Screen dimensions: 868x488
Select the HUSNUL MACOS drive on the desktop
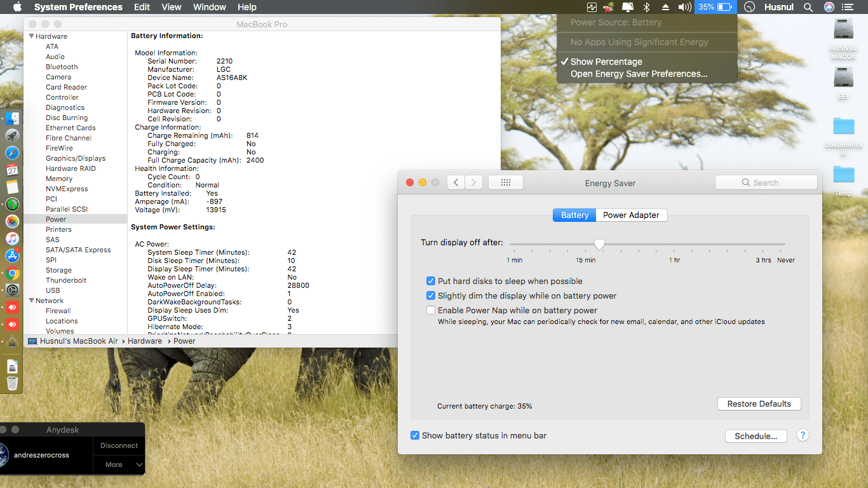click(843, 39)
